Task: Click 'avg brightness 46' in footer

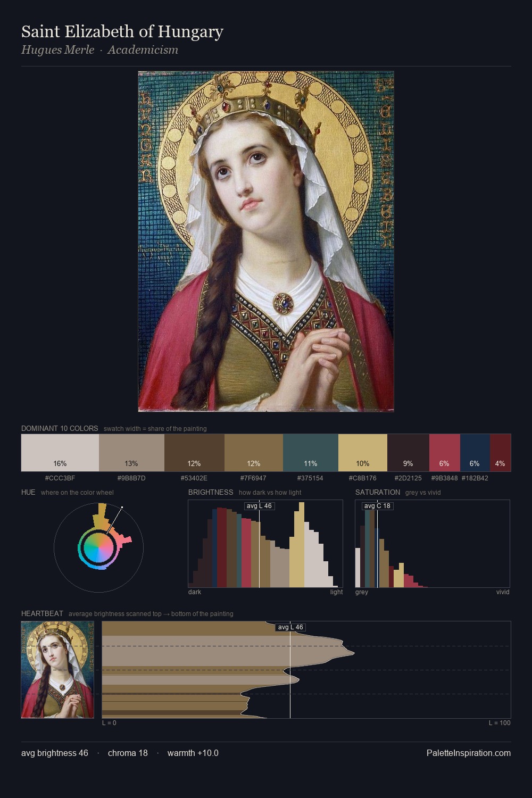Action: pos(55,753)
